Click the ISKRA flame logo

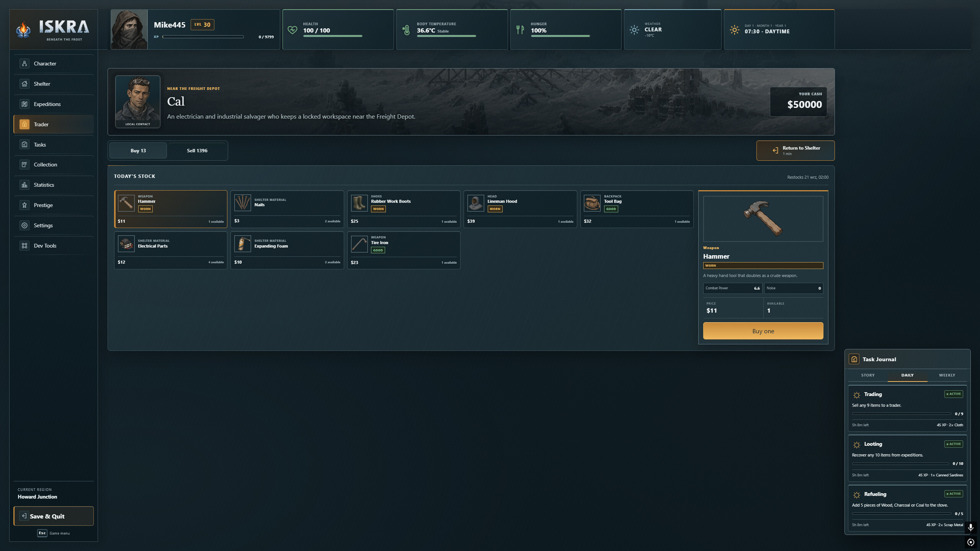click(x=24, y=29)
